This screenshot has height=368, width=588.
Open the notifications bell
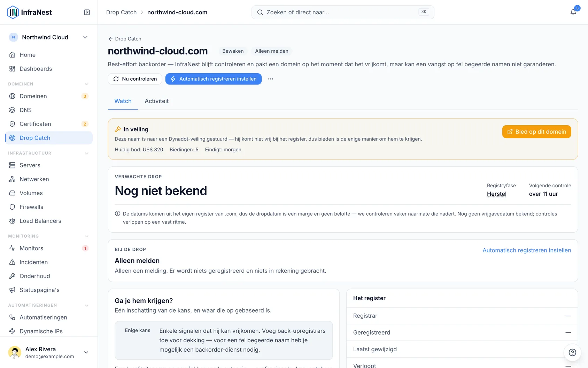(573, 12)
